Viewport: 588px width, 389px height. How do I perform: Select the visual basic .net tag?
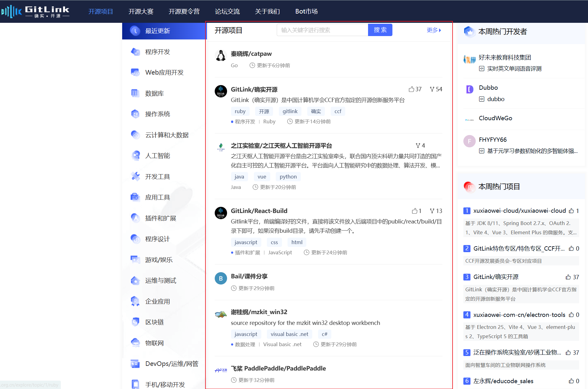point(289,334)
